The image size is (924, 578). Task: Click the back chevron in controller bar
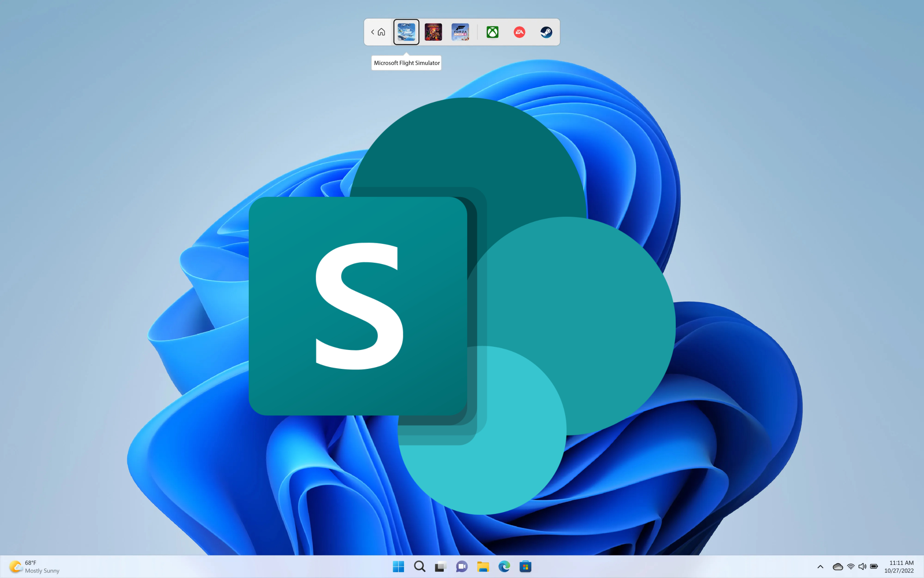(373, 32)
